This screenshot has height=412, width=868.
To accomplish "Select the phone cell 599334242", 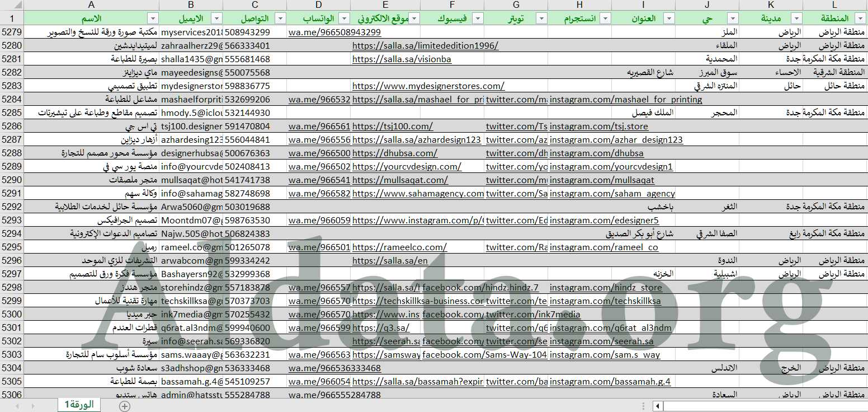I will coord(254,261).
